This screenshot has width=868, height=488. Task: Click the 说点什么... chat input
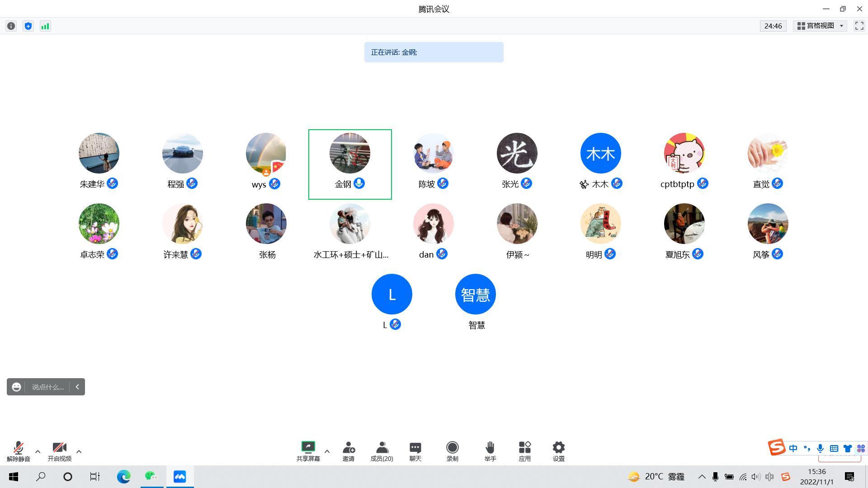tap(47, 387)
